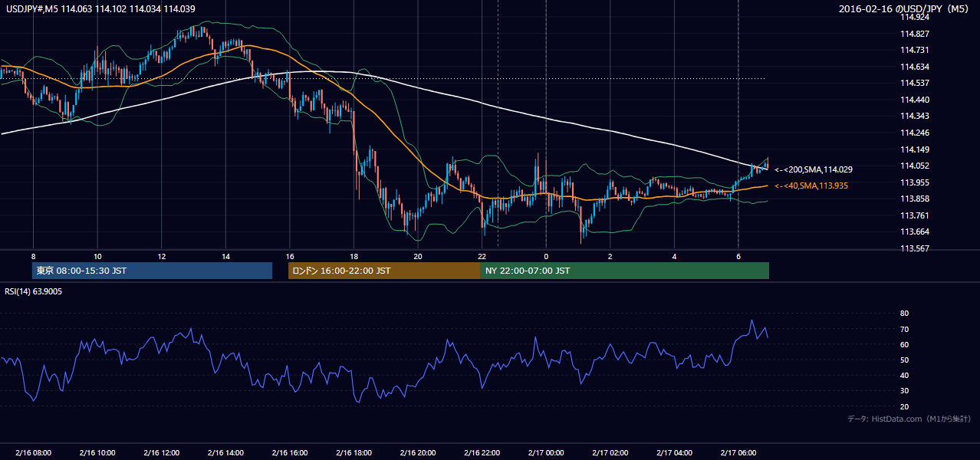Viewport: 980px width, 460px height.
Task: Click the 200 SMA 114.029 label
Action: 814,169
